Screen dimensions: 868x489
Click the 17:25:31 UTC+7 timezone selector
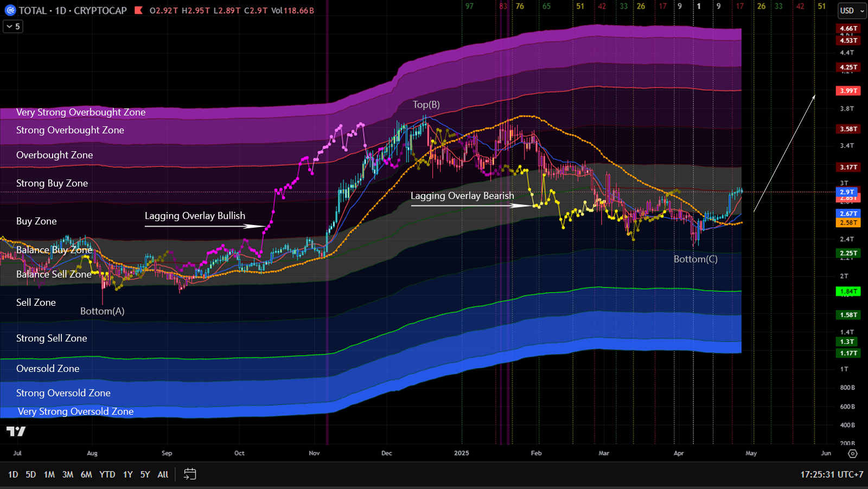tap(832, 474)
